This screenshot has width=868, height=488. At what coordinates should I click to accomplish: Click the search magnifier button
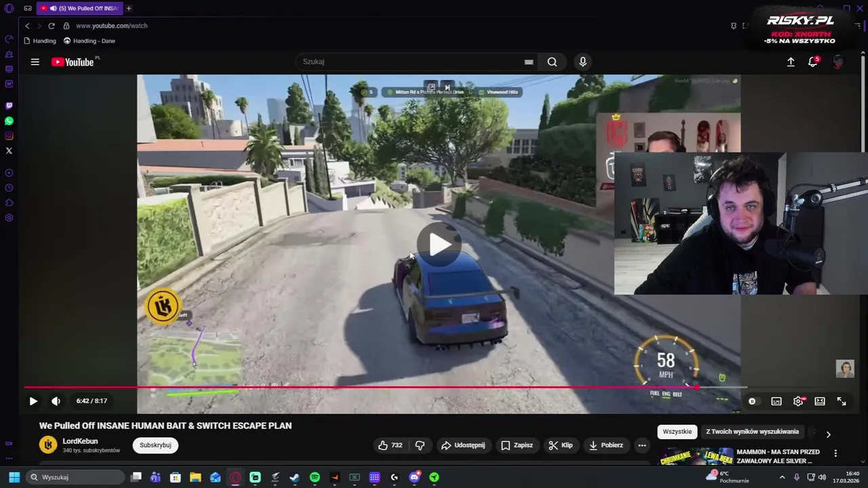click(552, 62)
